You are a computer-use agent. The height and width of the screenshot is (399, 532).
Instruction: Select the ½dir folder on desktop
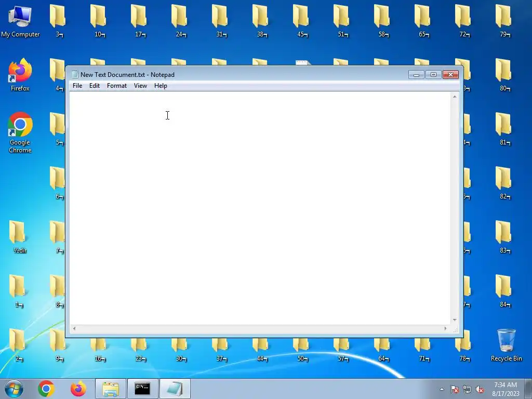pos(18,237)
